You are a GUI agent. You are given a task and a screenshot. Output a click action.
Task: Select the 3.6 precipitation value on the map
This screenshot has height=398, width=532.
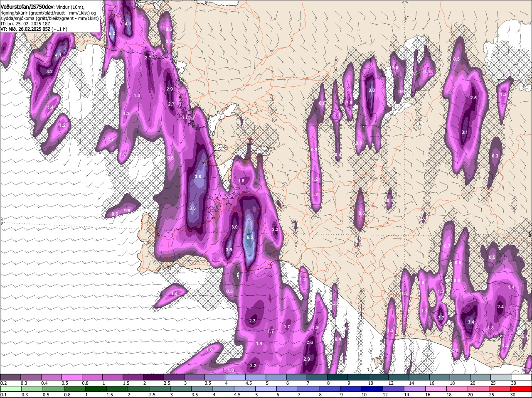point(192,208)
